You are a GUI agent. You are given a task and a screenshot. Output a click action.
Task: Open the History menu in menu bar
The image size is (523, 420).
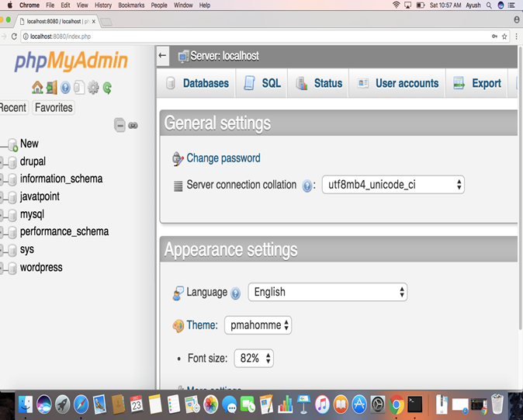103,5
